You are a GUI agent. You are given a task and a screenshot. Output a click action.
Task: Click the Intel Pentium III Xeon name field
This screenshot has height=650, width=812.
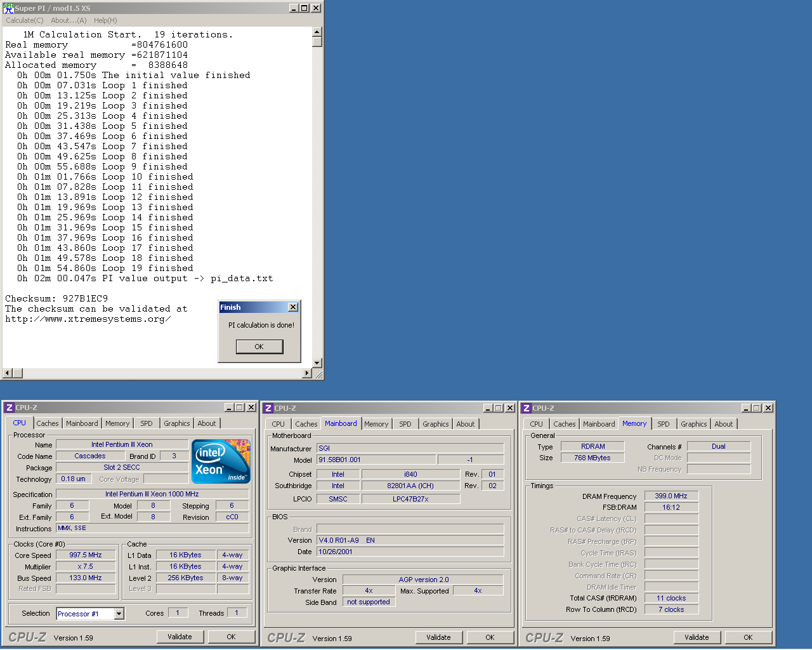(122, 444)
